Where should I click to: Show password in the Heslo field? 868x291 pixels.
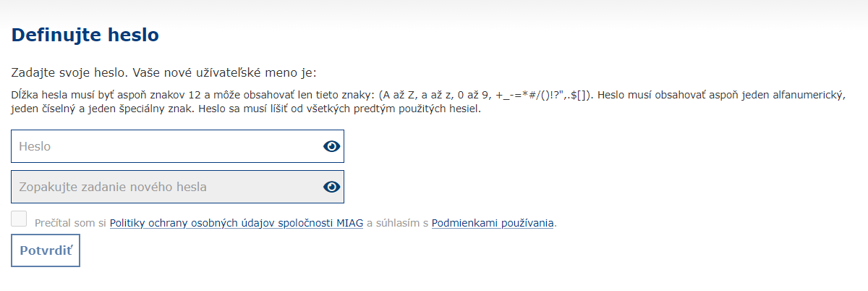(x=331, y=146)
